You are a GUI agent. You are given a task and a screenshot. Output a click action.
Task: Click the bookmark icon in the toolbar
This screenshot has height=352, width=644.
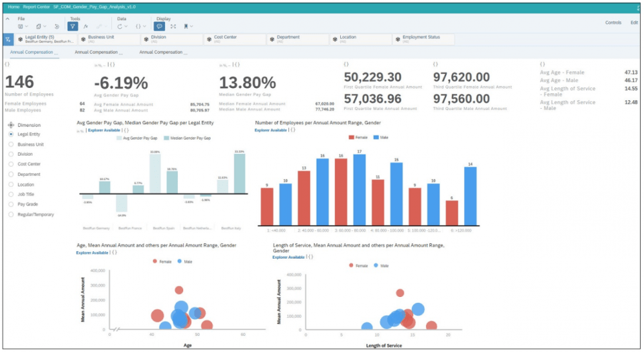pos(186,26)
